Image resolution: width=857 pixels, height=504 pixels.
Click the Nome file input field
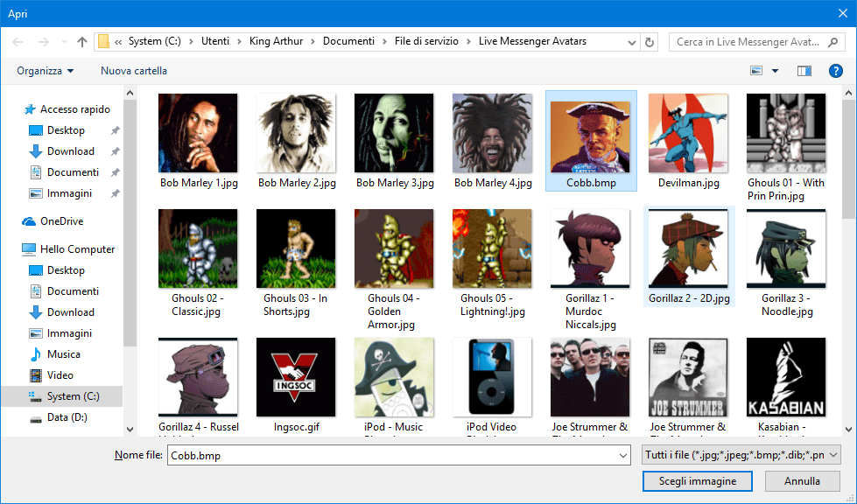pos(392,455)
